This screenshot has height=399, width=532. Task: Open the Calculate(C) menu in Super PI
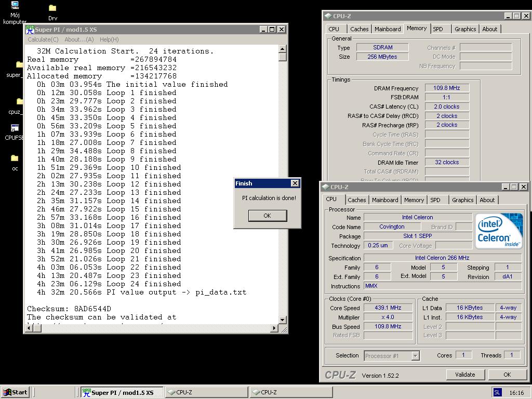43,39
